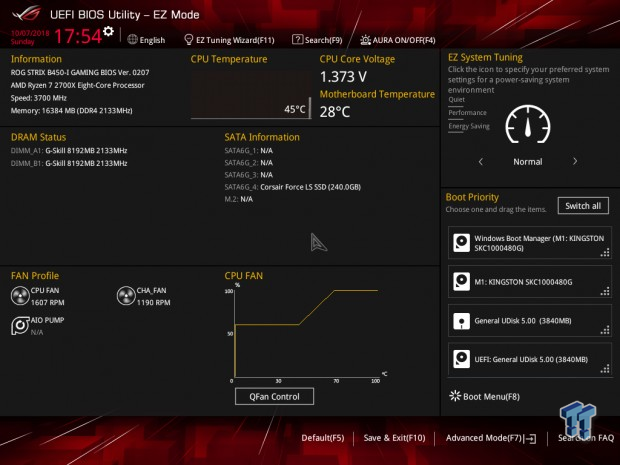This screenshot has height=465, width=620.
Task: Click the Boot Menu snowflake icon
Action: pyautogui.click(x=455, y=396)
